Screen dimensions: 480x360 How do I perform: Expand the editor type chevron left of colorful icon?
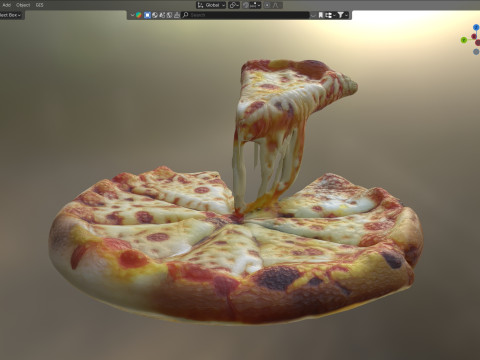132,15
